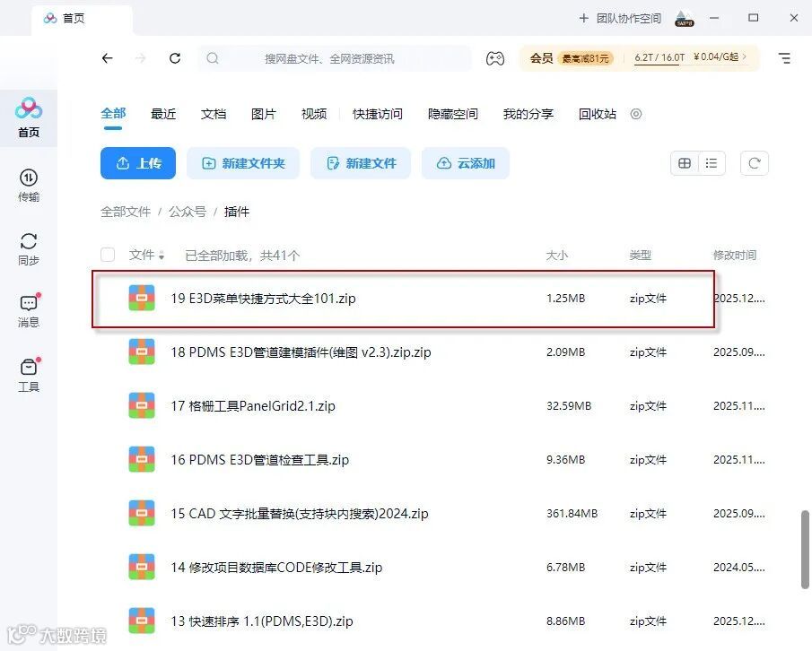The width and height of the screenshot is (812, 651).
Task: Select file 18 PDMS E3D管道建模插件(维图 v2.3).zip.zip
Action: click(x=301, y=352)
